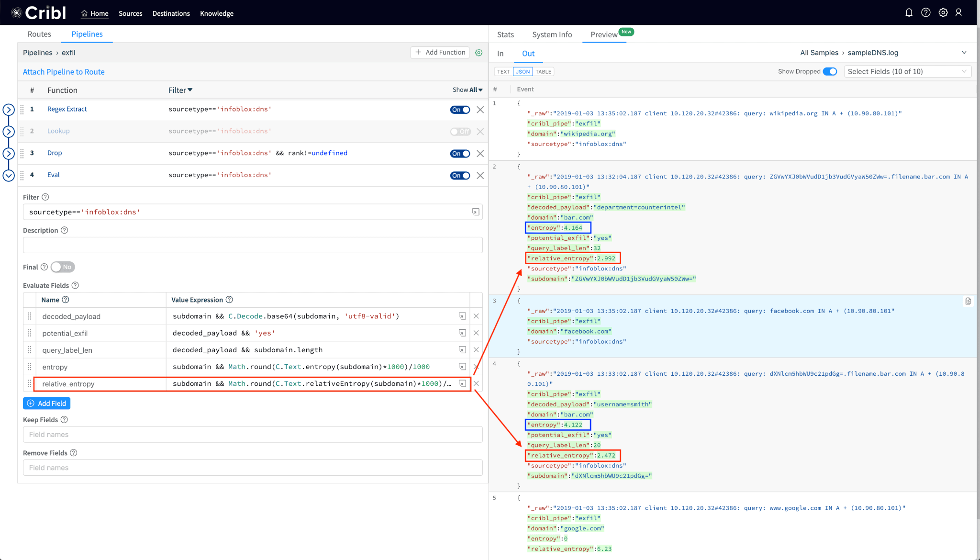Screen dimensions: 980x560
Task: Switch to the Stats tab
Action: (x=505, y=34)
